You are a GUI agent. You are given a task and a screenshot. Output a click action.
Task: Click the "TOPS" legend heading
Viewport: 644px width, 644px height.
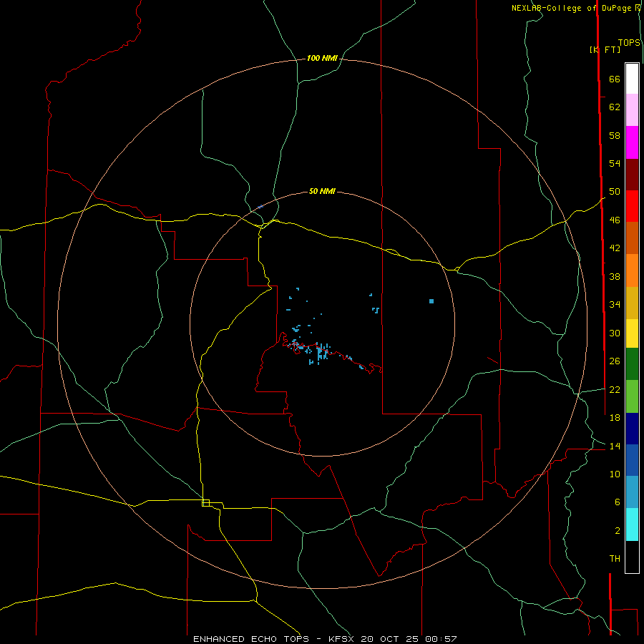click(x=629, y=43)
